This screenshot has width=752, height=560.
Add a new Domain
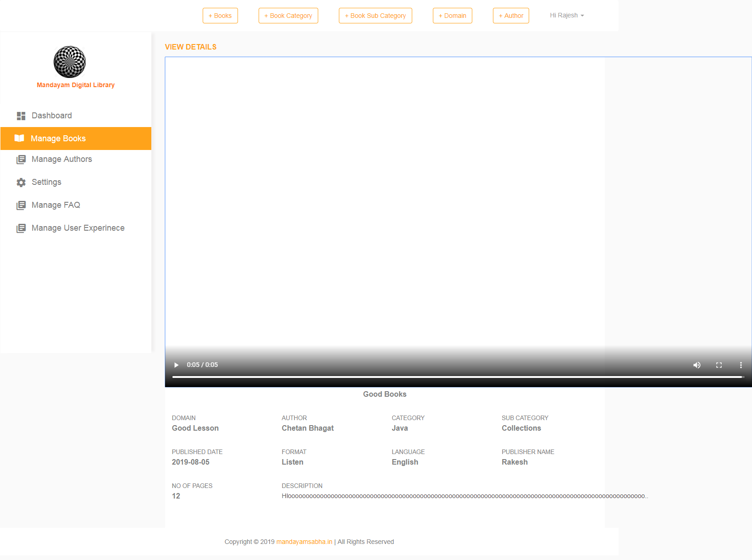[x=452, y=16]
